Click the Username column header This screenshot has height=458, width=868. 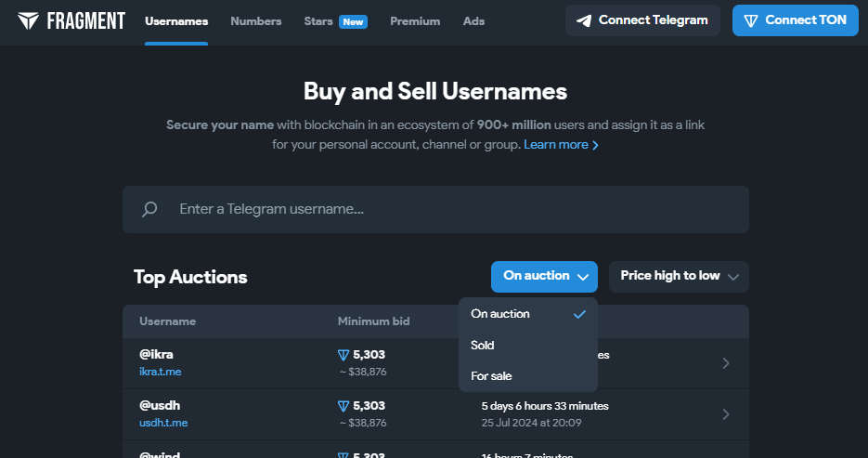[x=167, y=321]
